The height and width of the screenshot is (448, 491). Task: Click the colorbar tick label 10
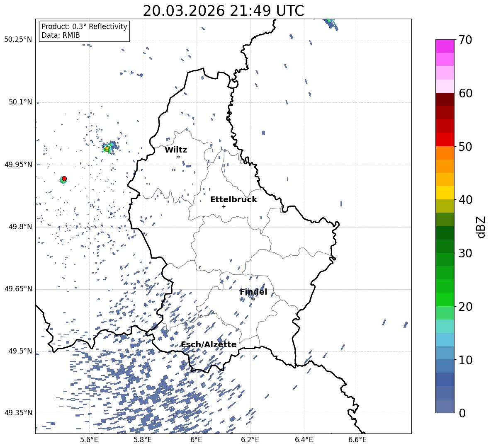[x=465, y=360]
